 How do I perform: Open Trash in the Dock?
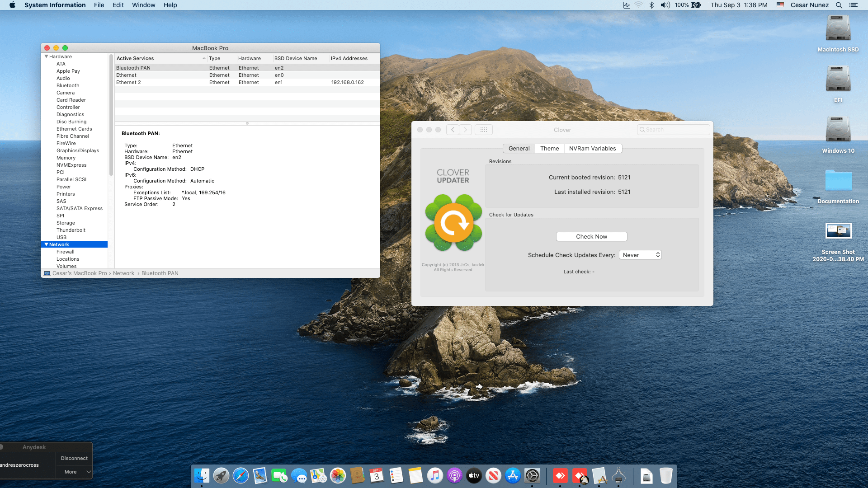(666, 476)
